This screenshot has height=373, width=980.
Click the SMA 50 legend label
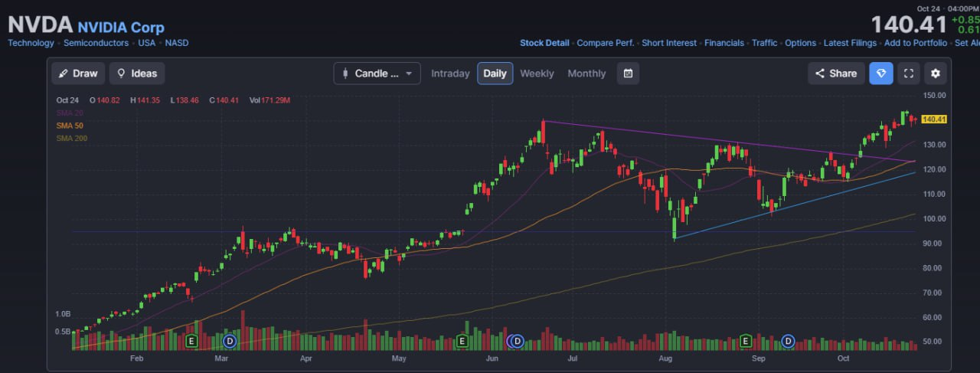[68, 125]
